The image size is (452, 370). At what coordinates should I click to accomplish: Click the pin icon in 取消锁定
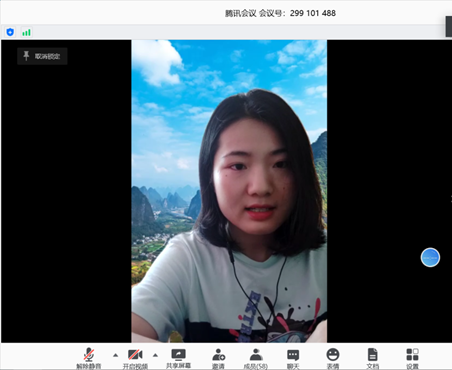[26, 56]
